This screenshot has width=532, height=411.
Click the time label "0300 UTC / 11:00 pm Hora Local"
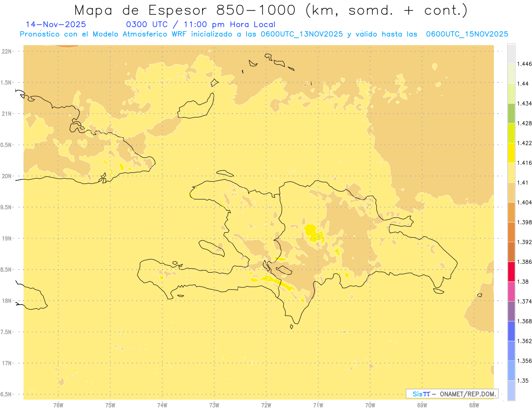click(201, 25)
